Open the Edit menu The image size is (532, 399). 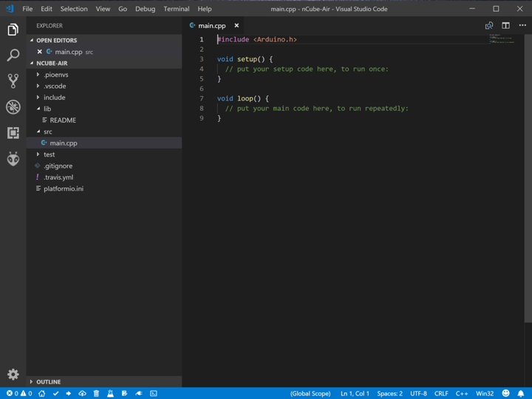[47, 9]
